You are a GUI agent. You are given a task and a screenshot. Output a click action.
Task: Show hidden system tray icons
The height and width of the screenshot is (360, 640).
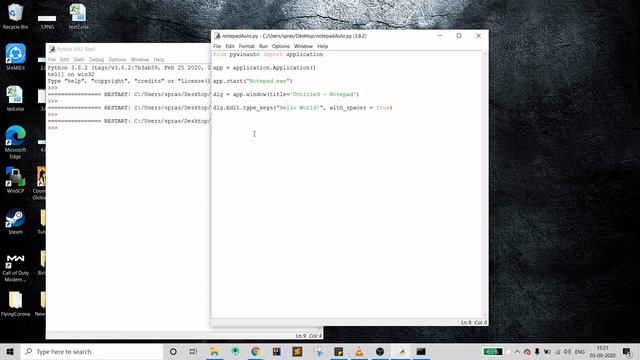click(517, 351)
